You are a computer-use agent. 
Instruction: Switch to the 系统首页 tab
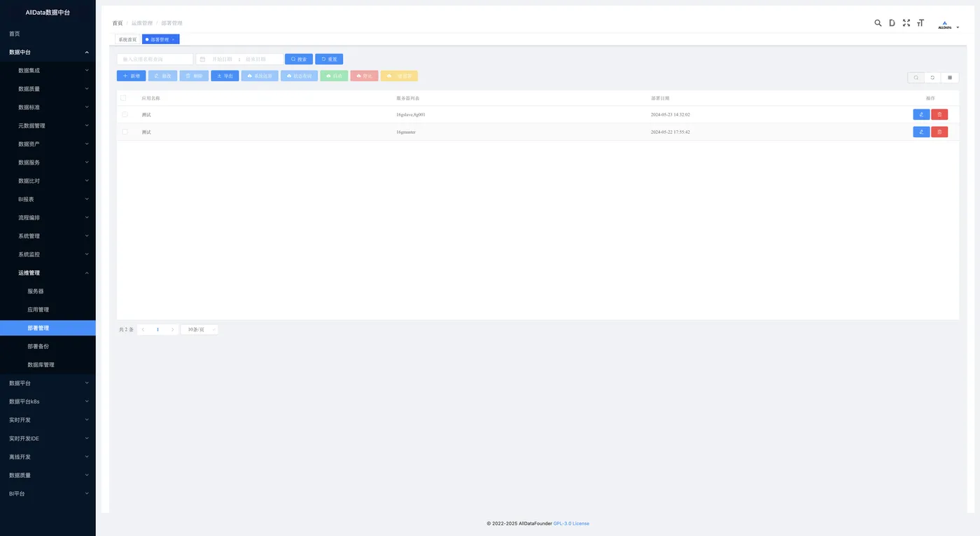click(x=127, y=39)
